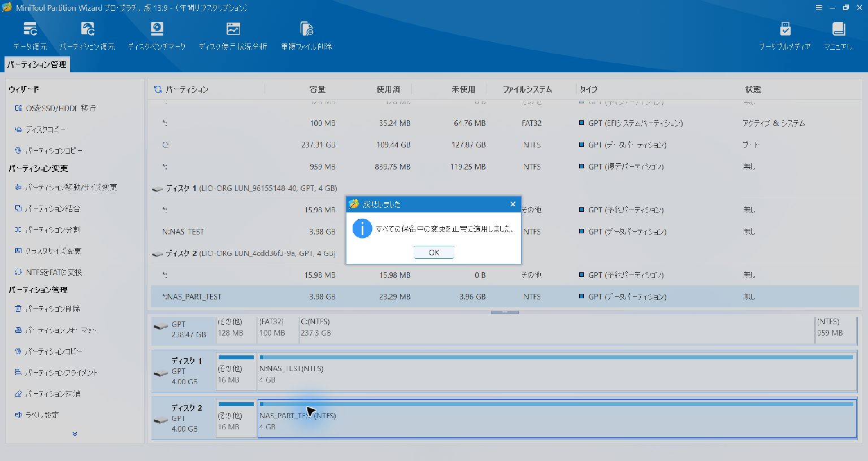Select the *:NAS_PART_TEST partition row
The image size is (868, 461).
pos(505,297)
